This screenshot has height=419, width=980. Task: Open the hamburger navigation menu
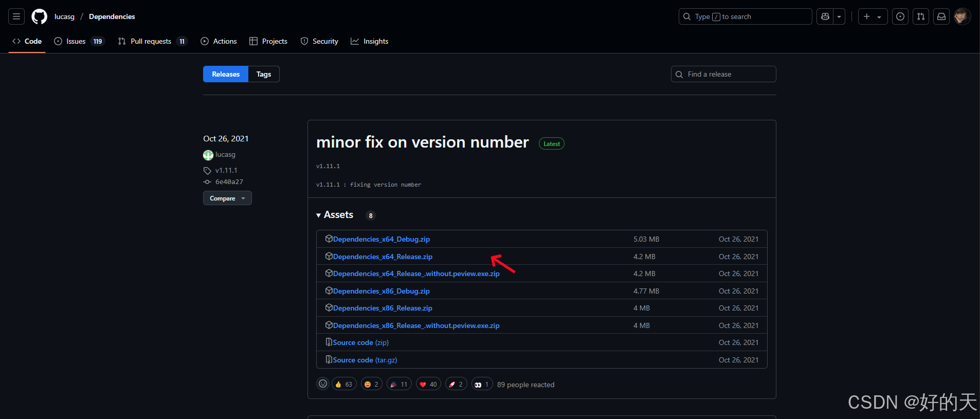pos(16,16)
